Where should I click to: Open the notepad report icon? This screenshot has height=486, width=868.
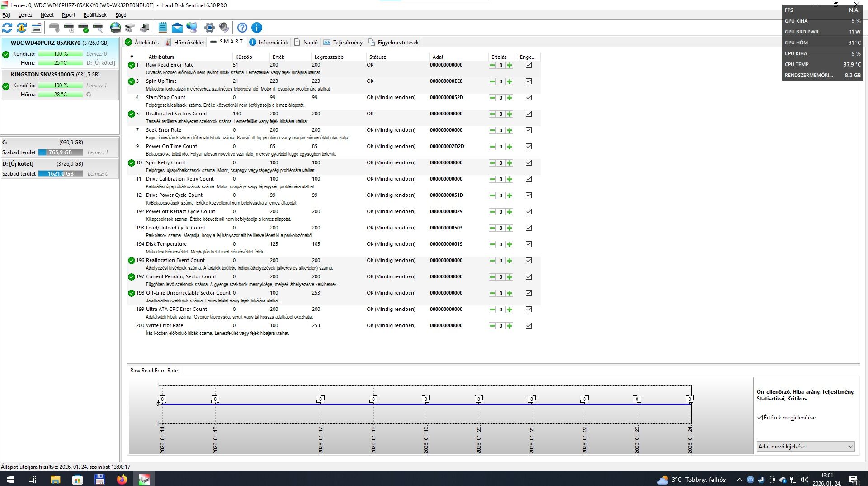click(x=163, y=28)
